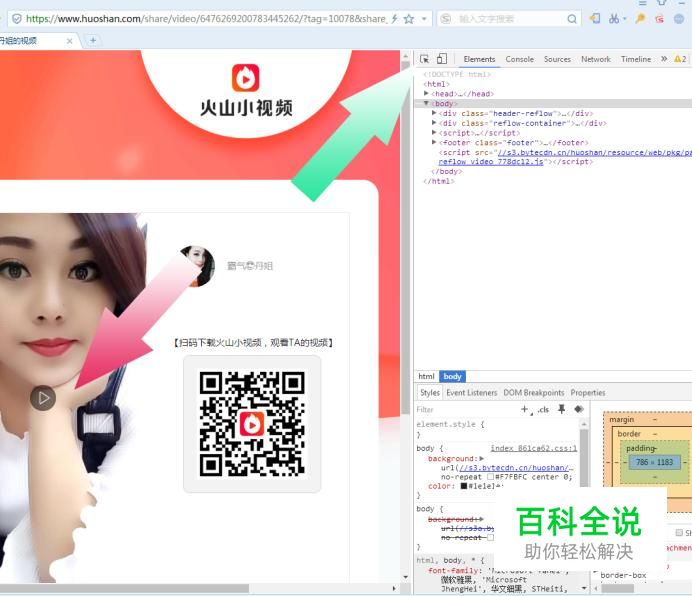Click the page vertical scrollbar
This screenshot has height=596, width=692.
click(406, 238)
